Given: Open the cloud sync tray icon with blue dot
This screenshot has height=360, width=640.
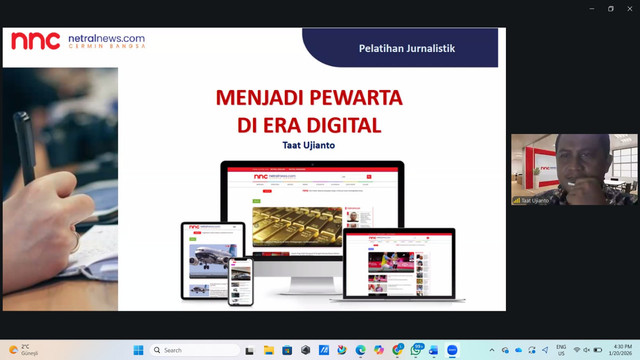Looking at the screenshot, I should pos(505,350).
